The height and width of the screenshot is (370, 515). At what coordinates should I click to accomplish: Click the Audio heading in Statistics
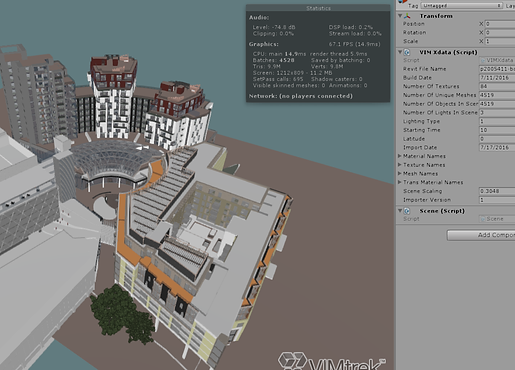pyautogui.click(x=259, y=17)
